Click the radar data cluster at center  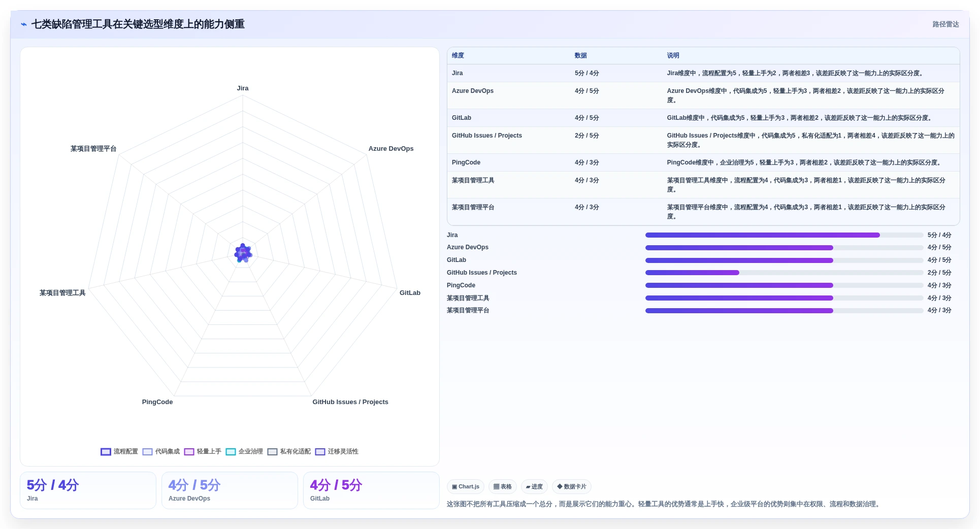[x=243, y=253]
